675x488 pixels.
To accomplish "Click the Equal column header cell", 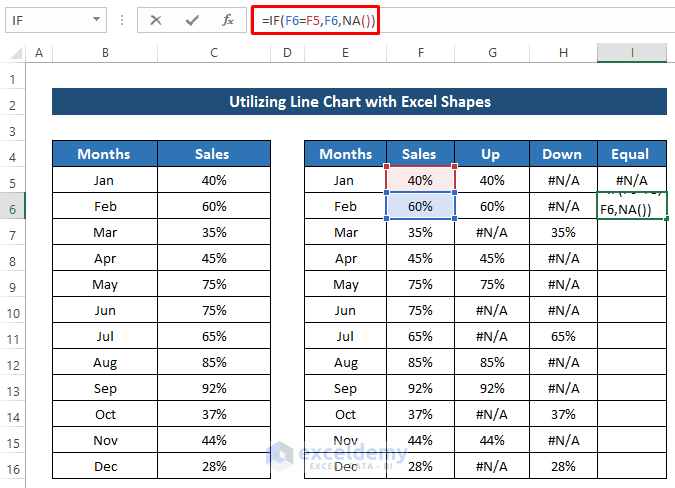I will [x=632, y=154].
